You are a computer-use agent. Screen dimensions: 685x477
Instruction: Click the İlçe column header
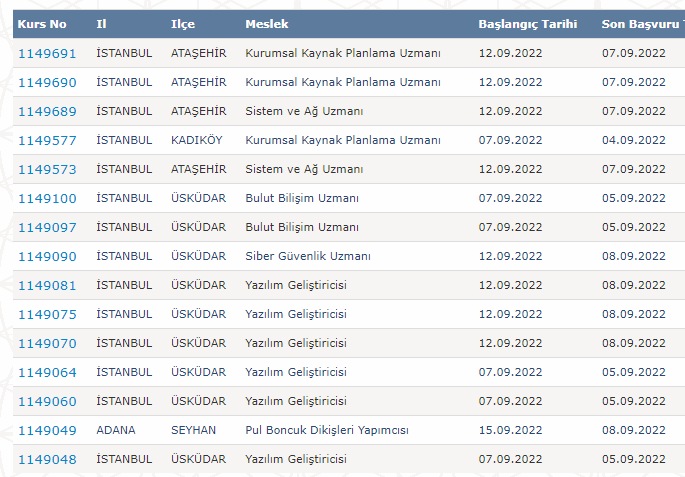click(x=183, y=24)
